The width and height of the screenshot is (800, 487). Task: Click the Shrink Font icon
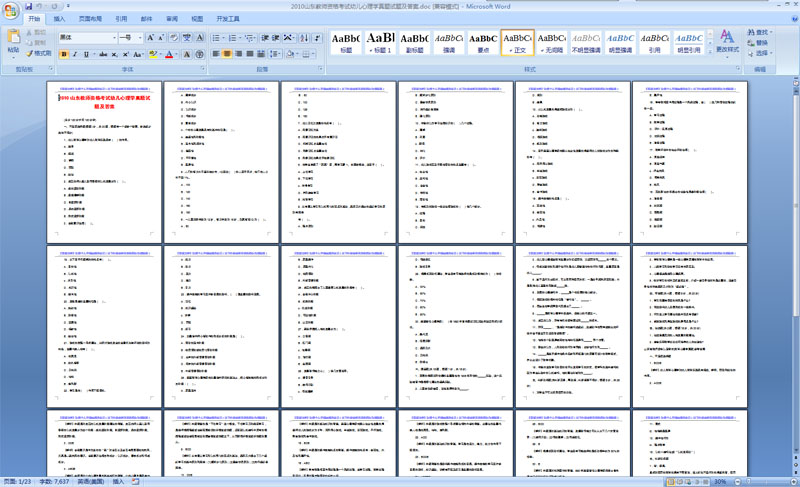pyautogui.click(x=161, y=38)
